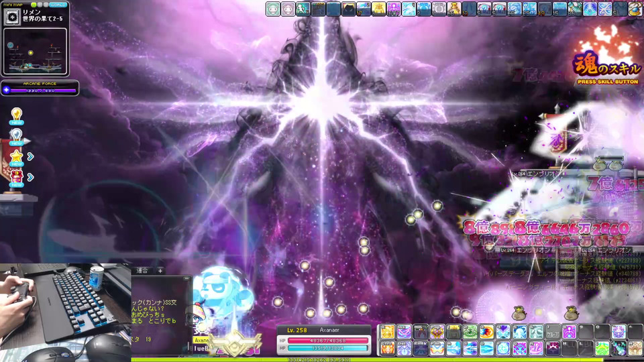The width and height of the screenshot is (644, 362).
Task: Use the golden skill in first top hotkey slot
Action: pos(387,332)
